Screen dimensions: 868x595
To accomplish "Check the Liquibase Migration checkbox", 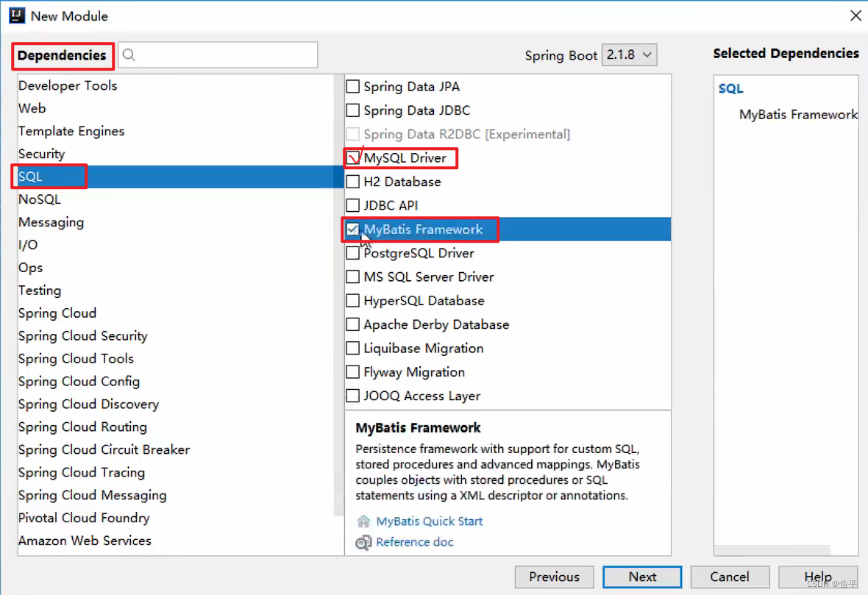I will click(x=352, y=348).
